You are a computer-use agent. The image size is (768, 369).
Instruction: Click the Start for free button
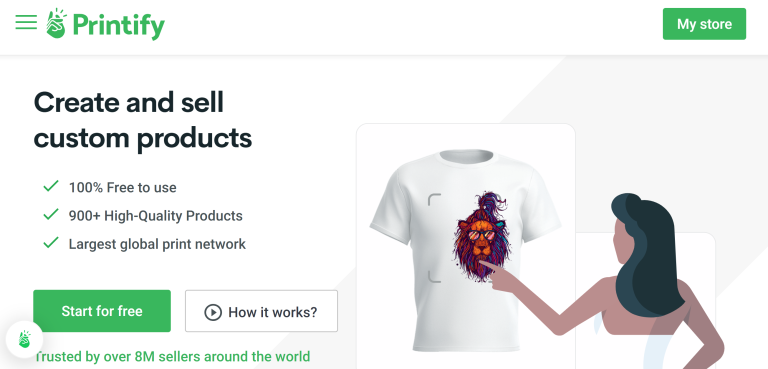pyautogui.click(x=102, y=311)
